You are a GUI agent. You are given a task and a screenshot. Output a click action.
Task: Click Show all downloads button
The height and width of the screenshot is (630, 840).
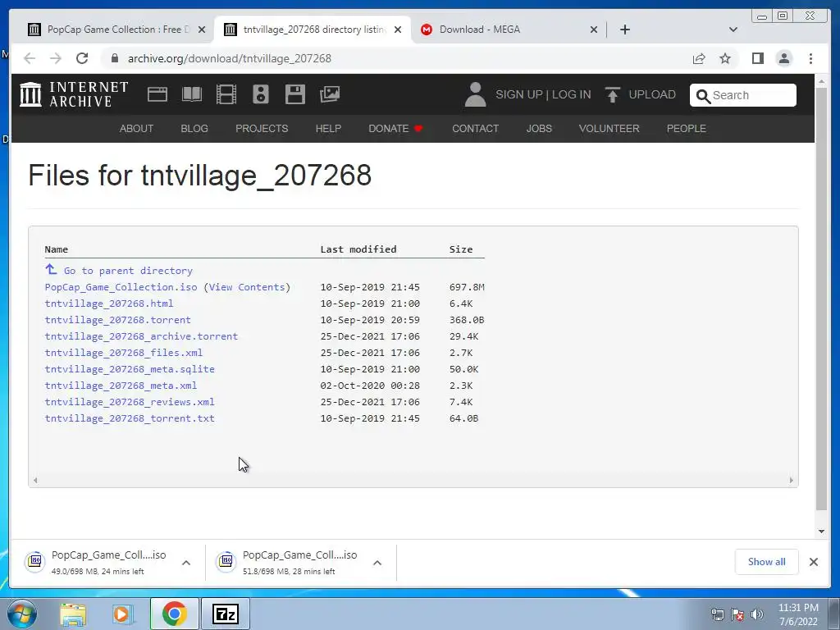pyautogui.click(x=767, y=561)
